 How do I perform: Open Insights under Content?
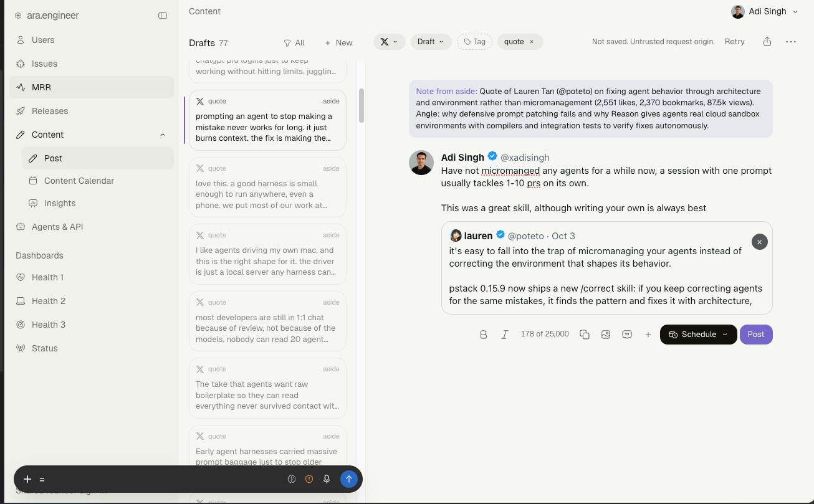point(98,203)
